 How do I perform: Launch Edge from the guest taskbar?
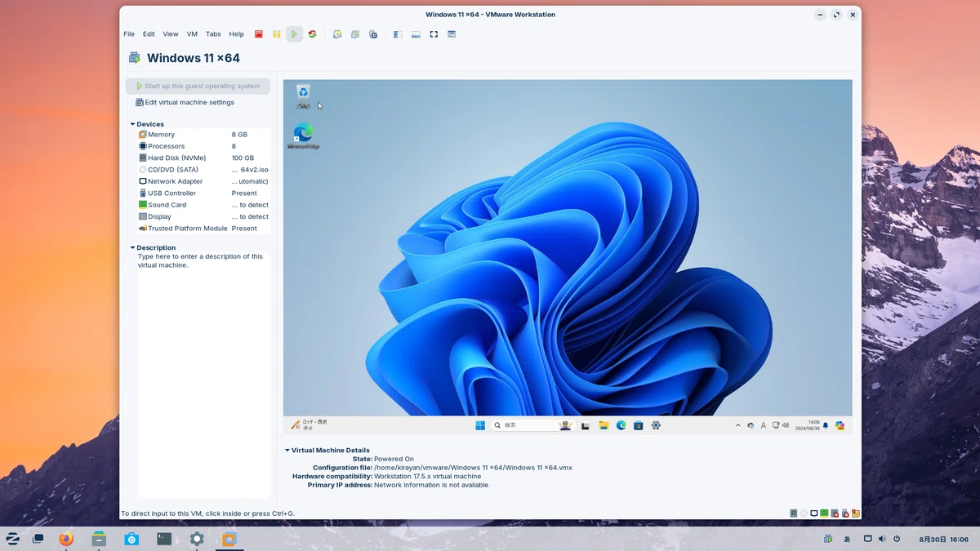(x=621, y=425)
